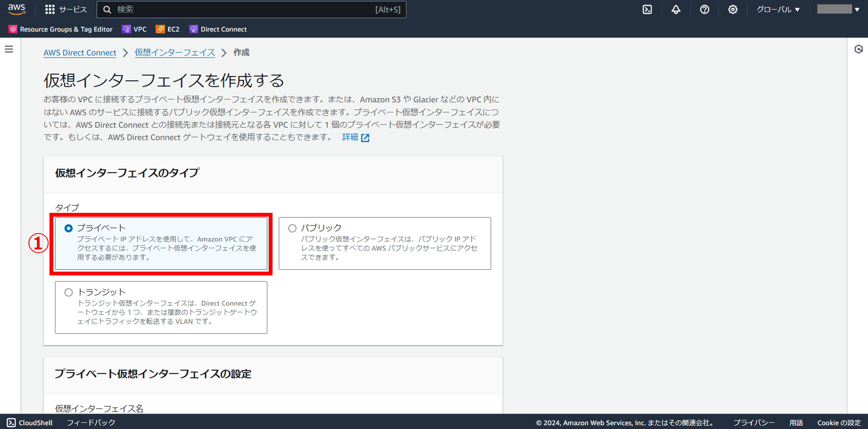Click フィードバック in the footer
Screen dimensions: 868x429
(91, 423)
